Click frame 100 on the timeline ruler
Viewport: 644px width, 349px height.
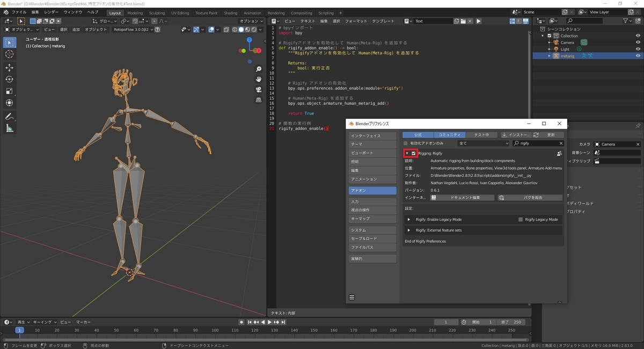215,330
